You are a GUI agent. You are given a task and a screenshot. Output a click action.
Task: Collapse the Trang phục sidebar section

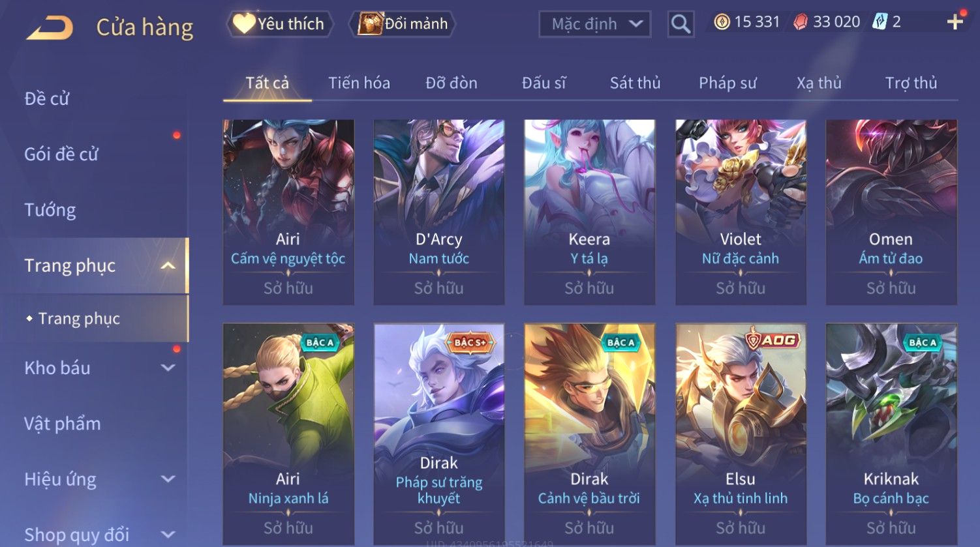pyautogui.click(x=168, y=265)
